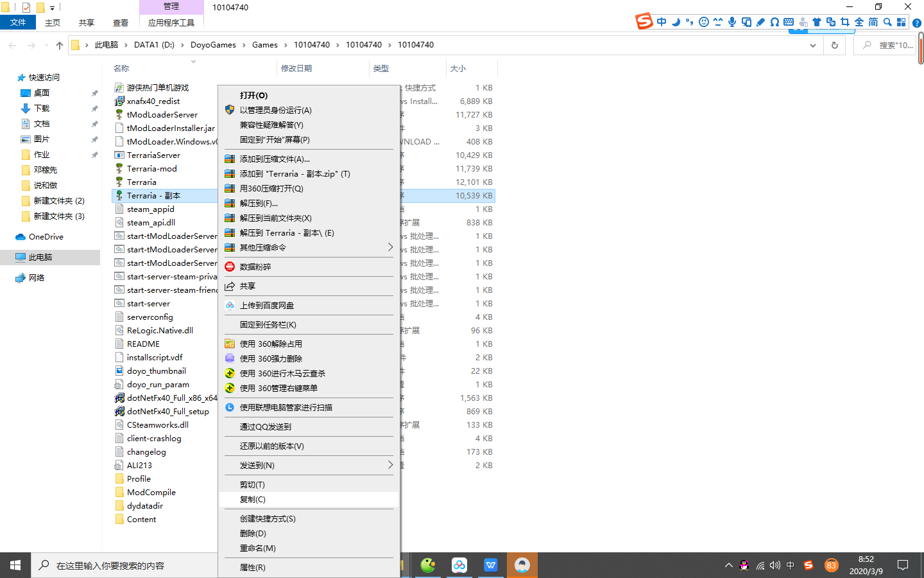This screenshot has width=924, height=578.
Task: Click Restore Previous Versions entry
Action: [309, 446]
